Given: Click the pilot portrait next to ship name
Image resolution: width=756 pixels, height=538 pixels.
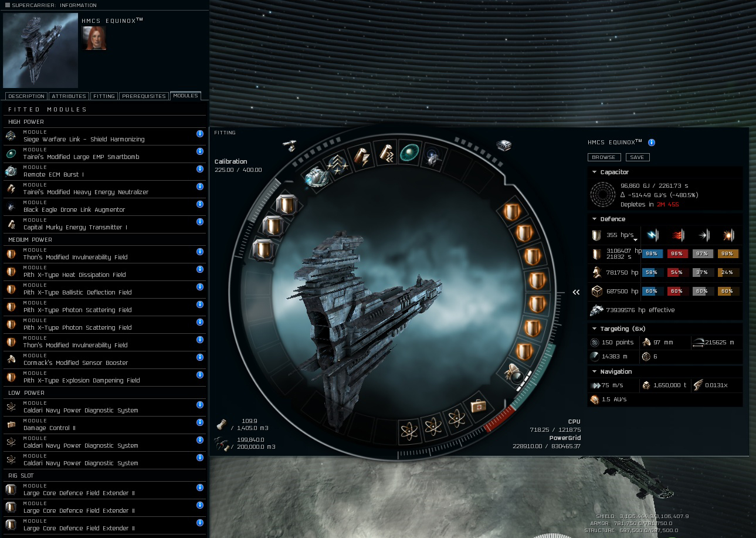Looking at the screenshot, I should 94,38.
